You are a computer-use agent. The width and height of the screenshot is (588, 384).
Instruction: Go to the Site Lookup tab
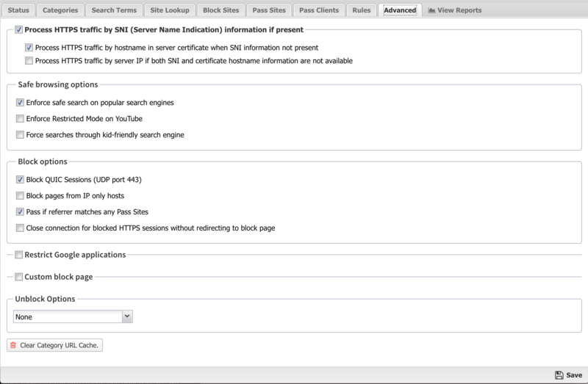click(x=171, y=10)
